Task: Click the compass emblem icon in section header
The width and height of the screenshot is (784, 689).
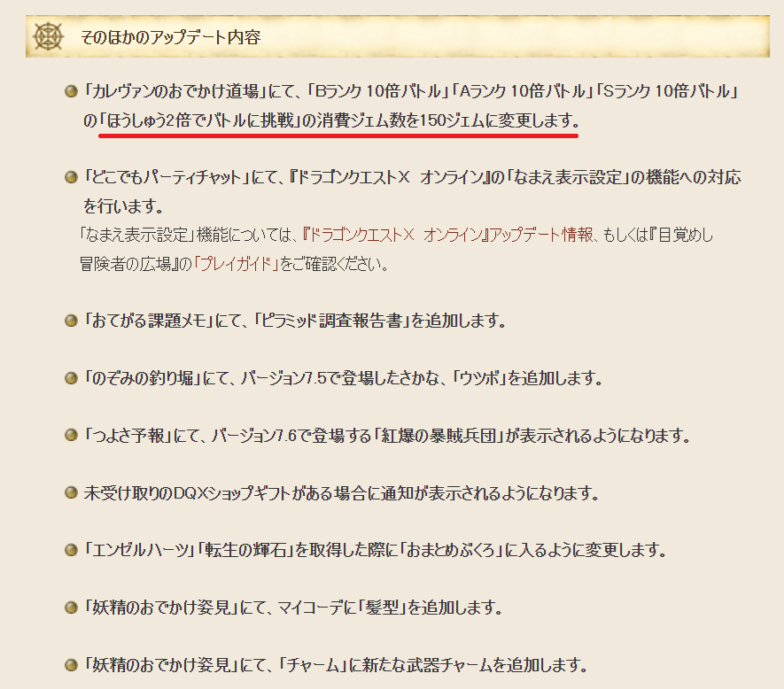Action: (48, 36)
